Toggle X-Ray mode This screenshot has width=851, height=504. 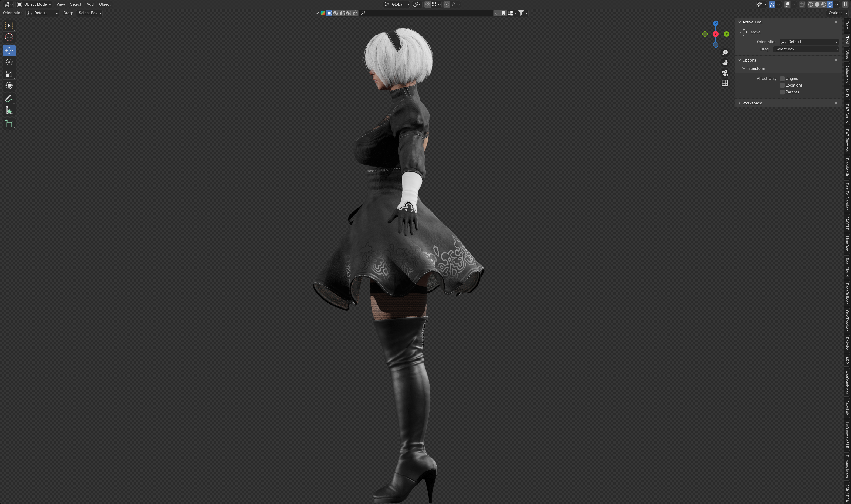(x=802, y=4)
